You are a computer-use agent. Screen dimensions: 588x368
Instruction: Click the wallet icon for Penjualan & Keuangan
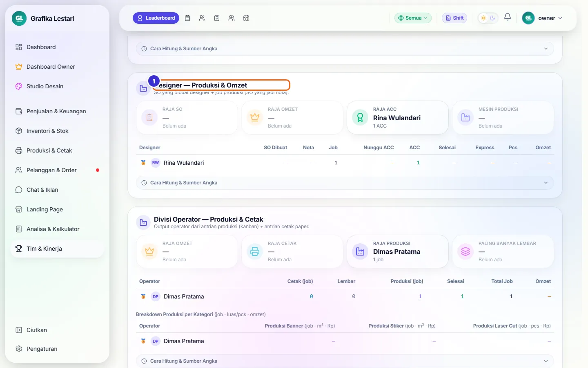(19, 111)
